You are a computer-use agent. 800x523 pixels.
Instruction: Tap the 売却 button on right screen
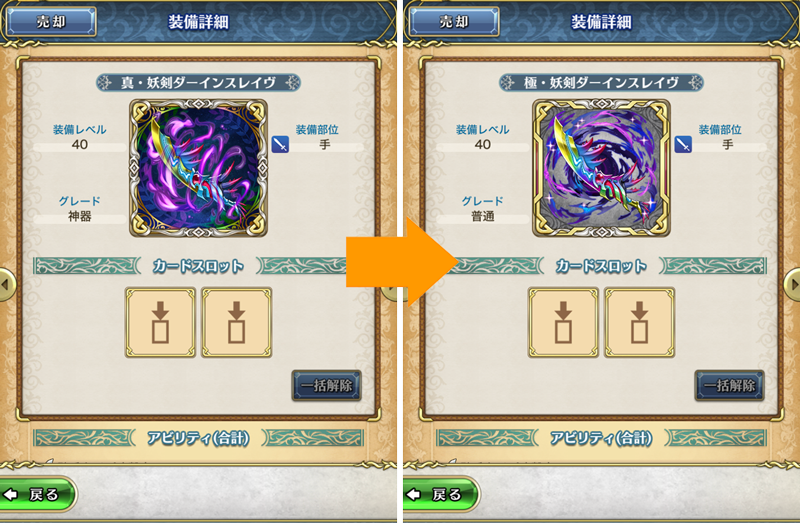(x=454, y=21)
